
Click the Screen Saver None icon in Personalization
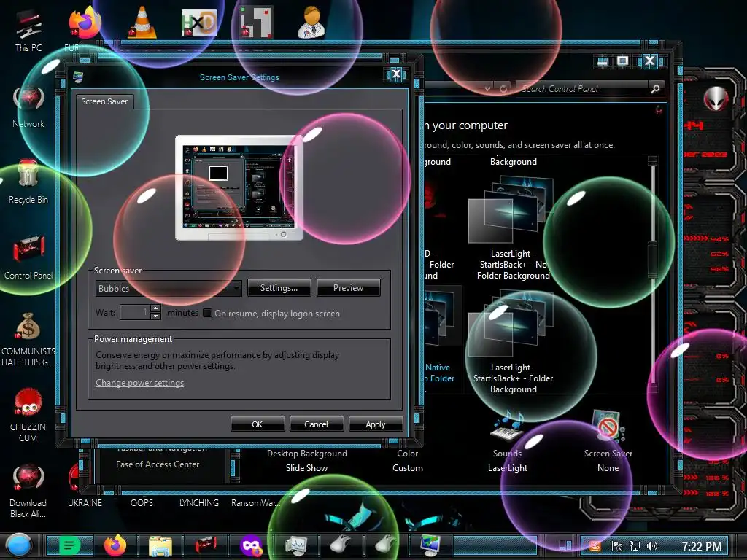[608, 440]
